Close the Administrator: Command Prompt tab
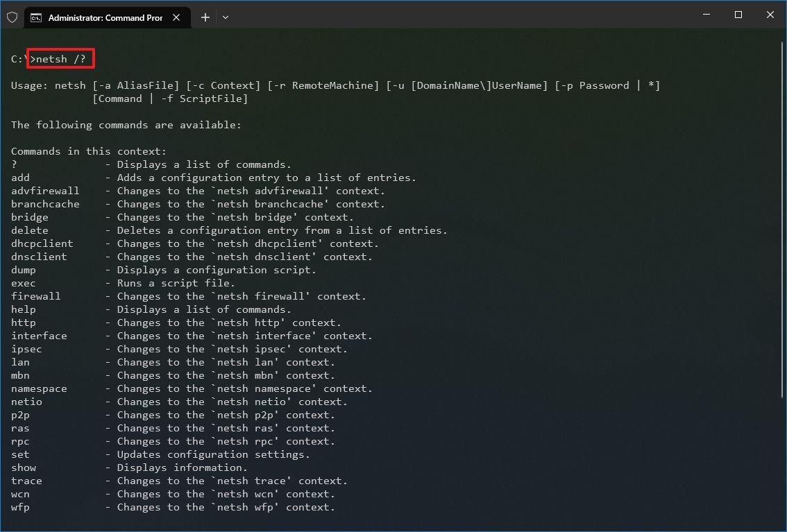The height and width of the screenshot is (532, 787). (x=176, y=17)
